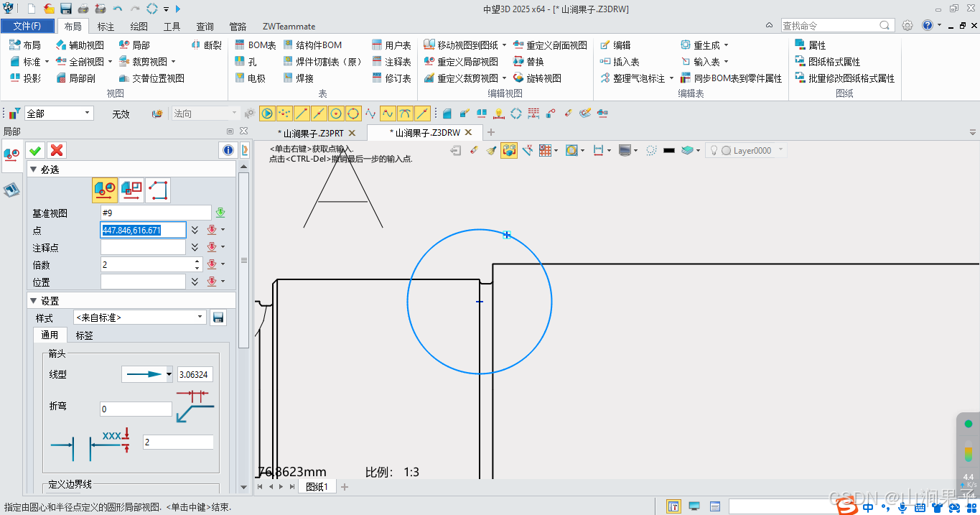Toggle the tangent curve snap option
Viewport: 980px width, 515px height.
(405, 113)
